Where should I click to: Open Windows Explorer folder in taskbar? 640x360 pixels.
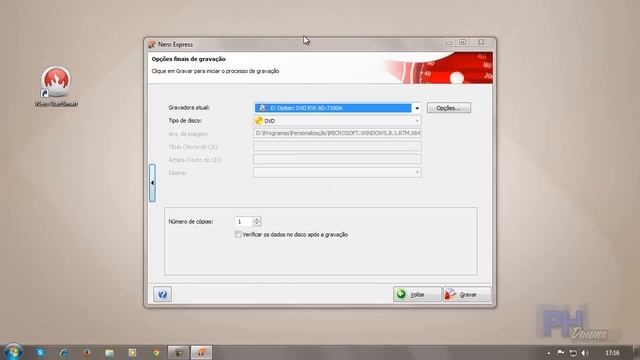109,352
